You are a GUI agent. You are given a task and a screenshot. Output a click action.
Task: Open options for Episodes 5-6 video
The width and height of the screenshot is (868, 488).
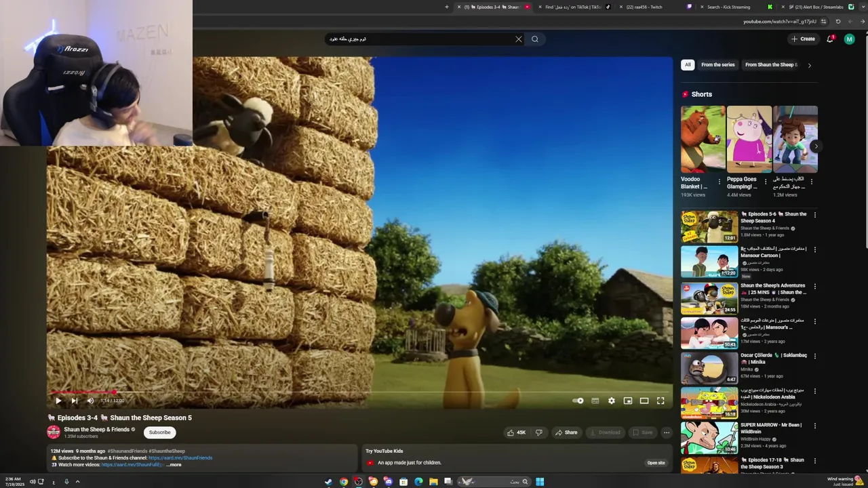pyautogui.click(x=815, y=215)
